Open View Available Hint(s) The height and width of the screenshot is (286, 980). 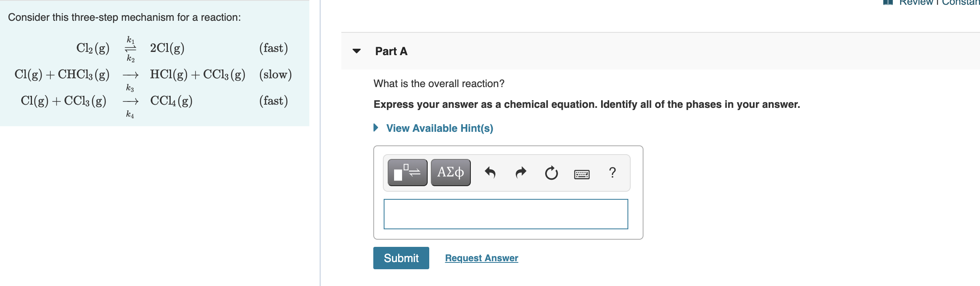(439, 128)
